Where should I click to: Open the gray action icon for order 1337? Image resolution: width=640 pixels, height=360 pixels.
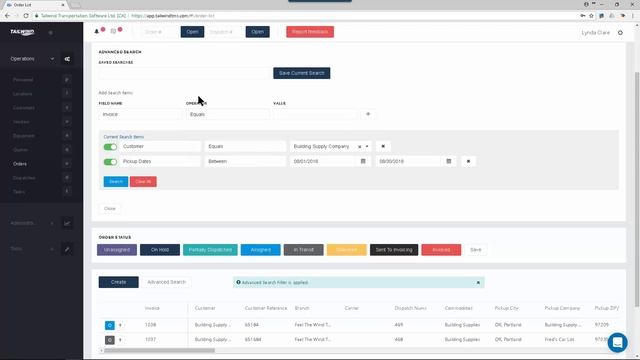[110, 340]
